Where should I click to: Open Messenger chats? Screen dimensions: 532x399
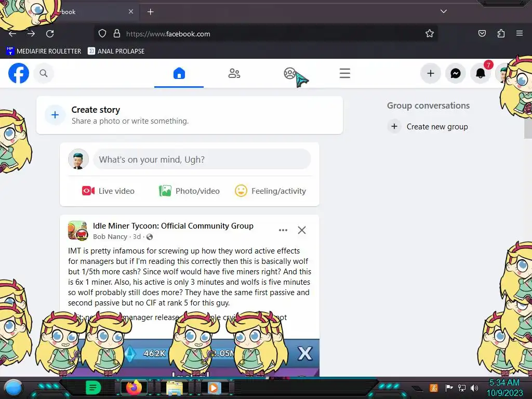click(x=455, y=73)
